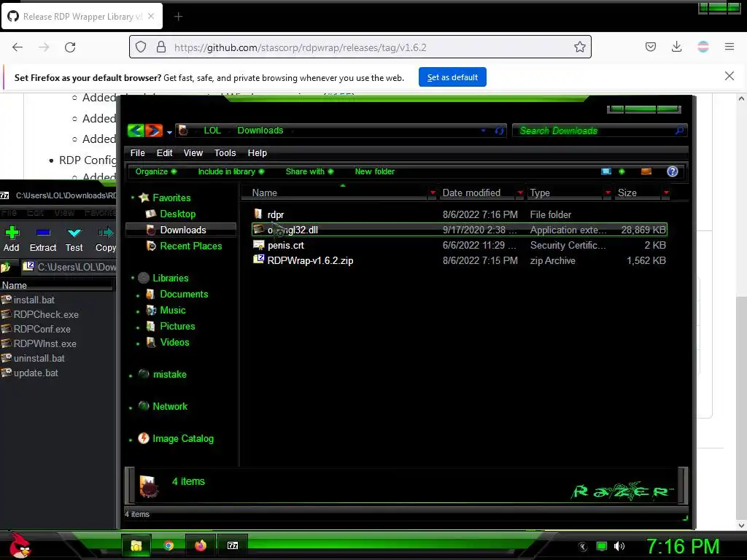The height and width of the screenshot is (560, 747).
Task: Open the Tools menu in Explorer
Action: [225, 153]
